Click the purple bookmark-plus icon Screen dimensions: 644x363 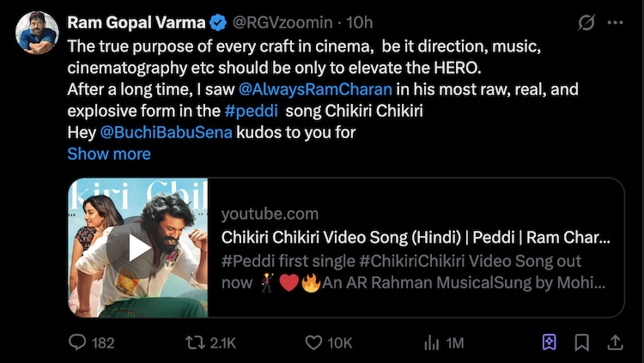(x=550, y=342)
